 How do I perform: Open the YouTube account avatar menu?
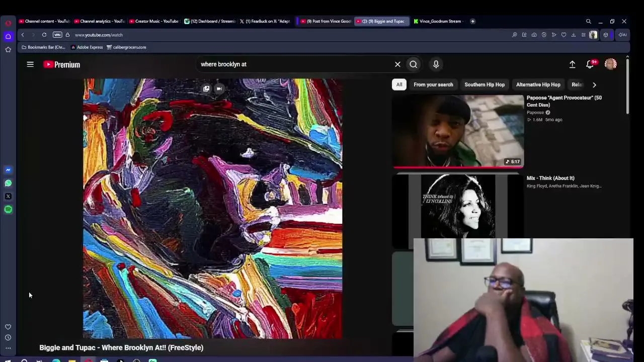tap(611, 64)
